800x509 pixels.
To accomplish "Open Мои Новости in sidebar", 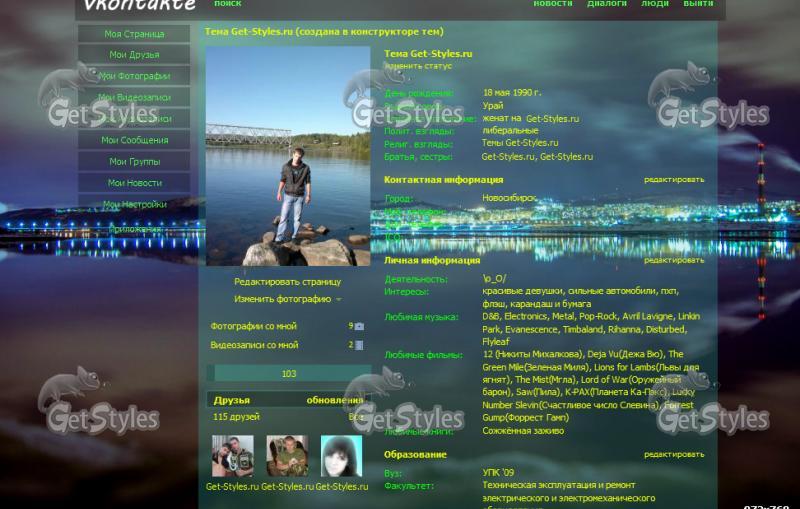I will (134, 183).
